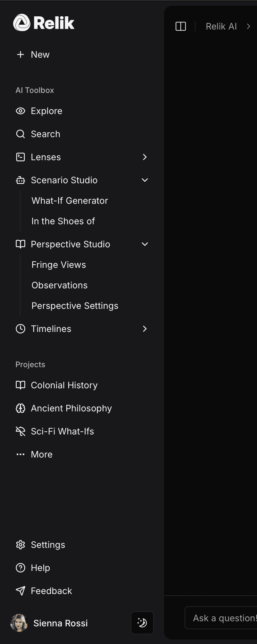Click the Relik logo icon
The image size is (257, 644).
(x=22, y=23)
